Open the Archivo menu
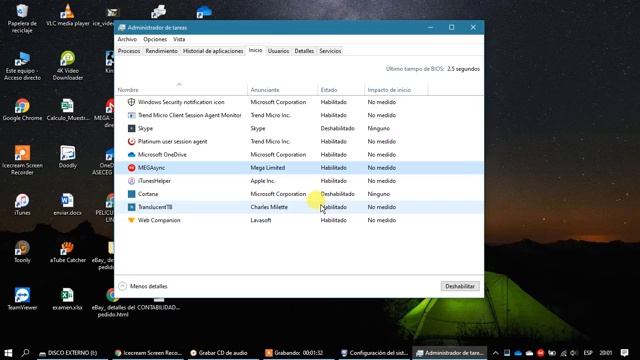 point(127,39)
